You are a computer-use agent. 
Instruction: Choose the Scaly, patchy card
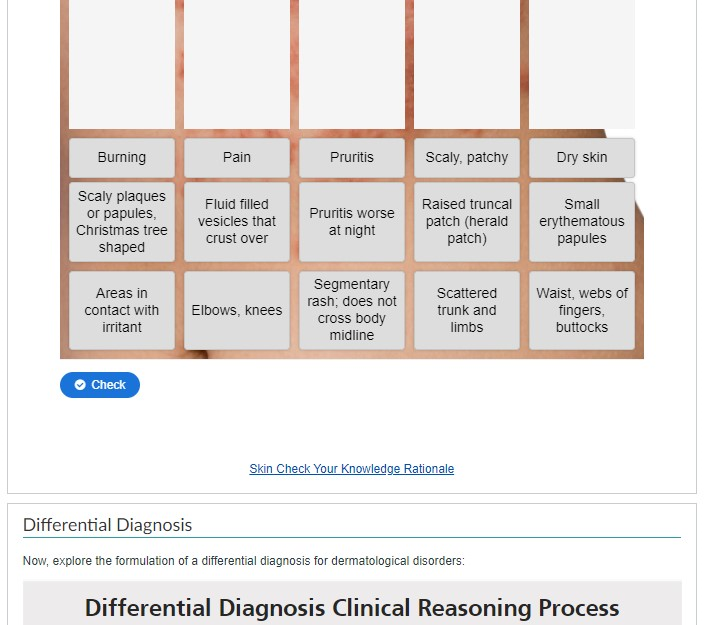[x=466, y=158]
